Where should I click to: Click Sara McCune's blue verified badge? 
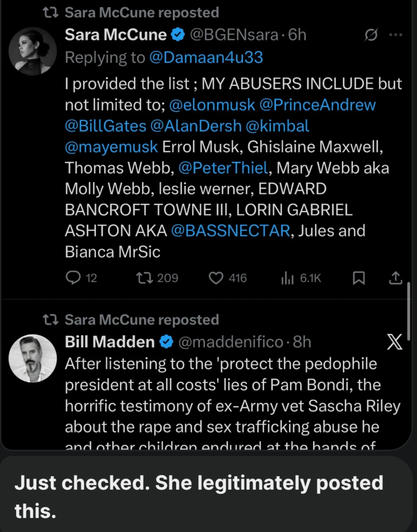tap(177, 35)
